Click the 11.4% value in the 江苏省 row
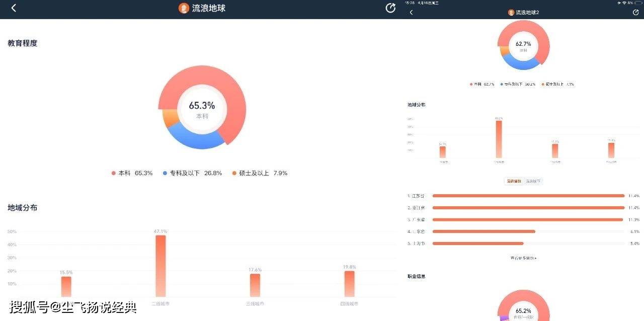Image resolution: width=644 pixels, height=321 pixels. click(634, 196)
